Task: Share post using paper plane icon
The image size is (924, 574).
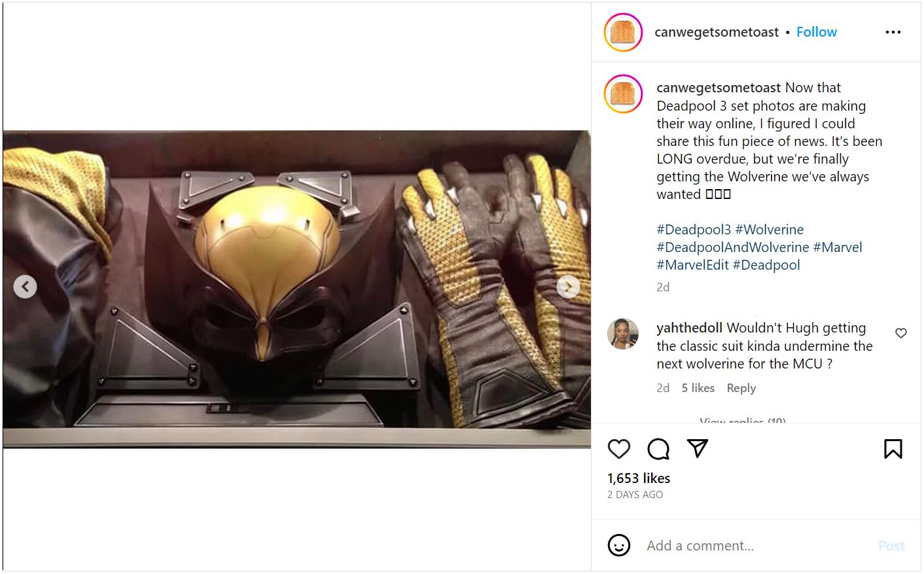Action: point(698,448)
